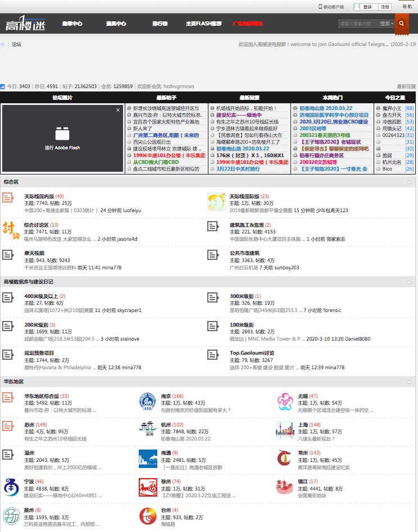
Task: Click the 移动客户端 link
Action: [x=331, y=7]
